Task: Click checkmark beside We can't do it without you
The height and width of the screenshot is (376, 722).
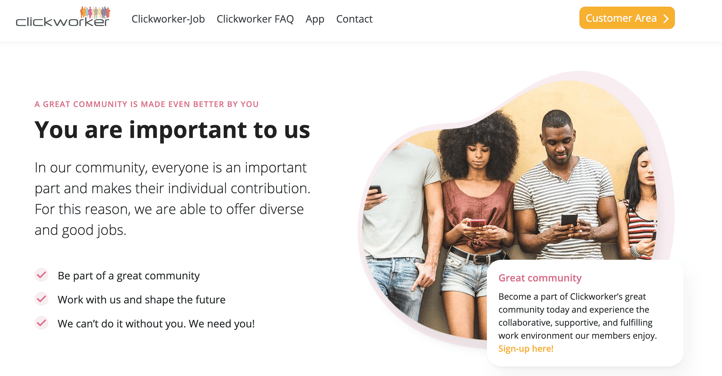Action: [41, 323]
